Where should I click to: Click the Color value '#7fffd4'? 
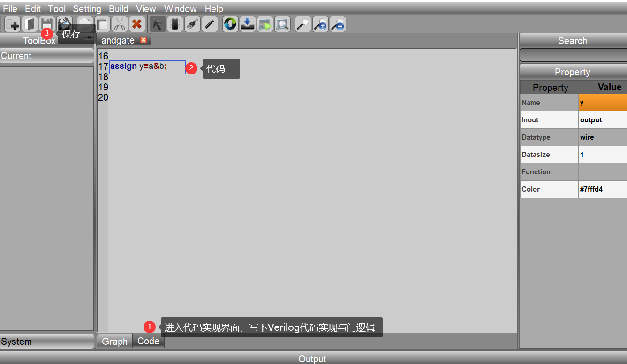click(603, 189)
